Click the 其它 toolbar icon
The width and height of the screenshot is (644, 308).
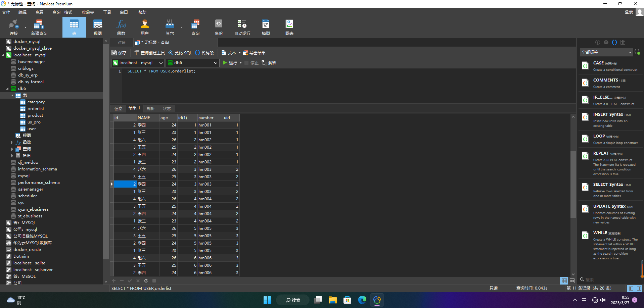[x=170, y=28]
